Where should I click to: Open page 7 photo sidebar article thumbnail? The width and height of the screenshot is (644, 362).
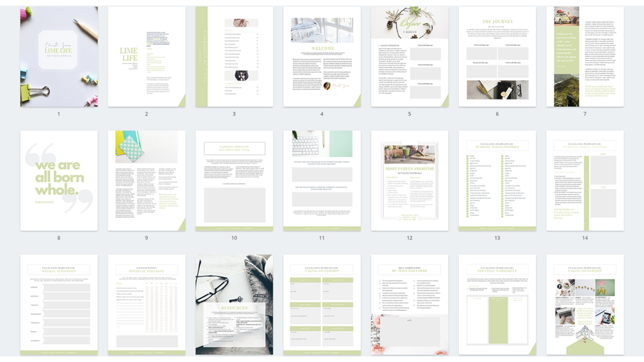585,56
